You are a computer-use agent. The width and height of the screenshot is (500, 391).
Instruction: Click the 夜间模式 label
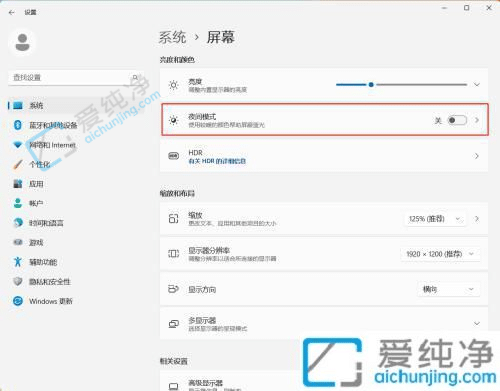pos(202,116)
